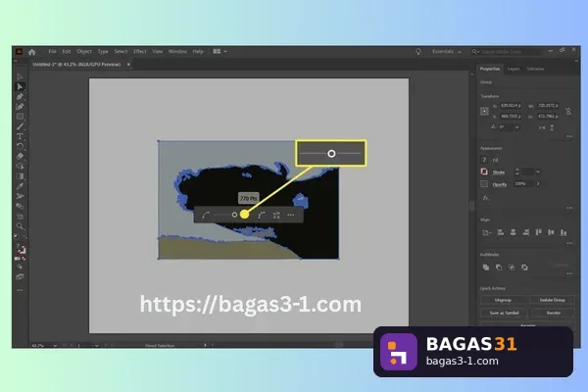588x392 pixels.
Task: Click Vertical Align Center icon
Action: 551,232
